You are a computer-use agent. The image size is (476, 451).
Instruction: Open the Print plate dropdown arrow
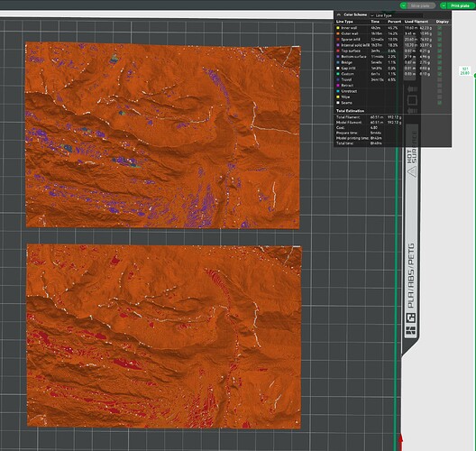tap(444, 5)
